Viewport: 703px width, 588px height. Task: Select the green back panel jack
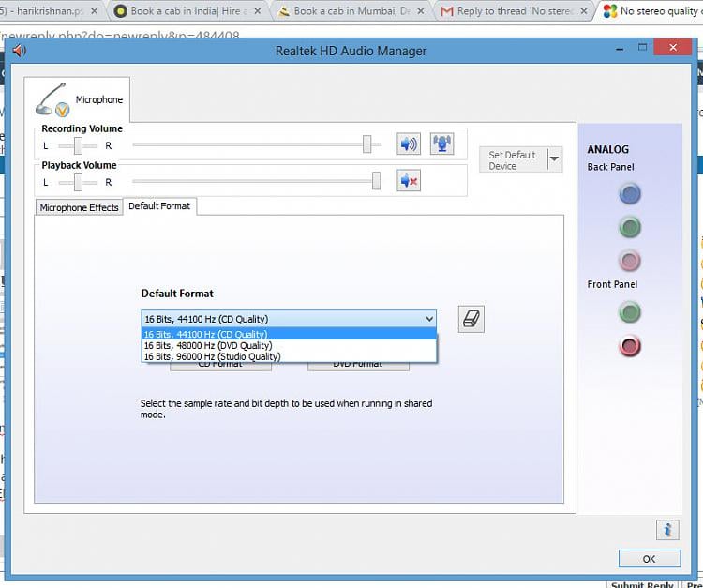pyautogui.click(x=630, y=227)
